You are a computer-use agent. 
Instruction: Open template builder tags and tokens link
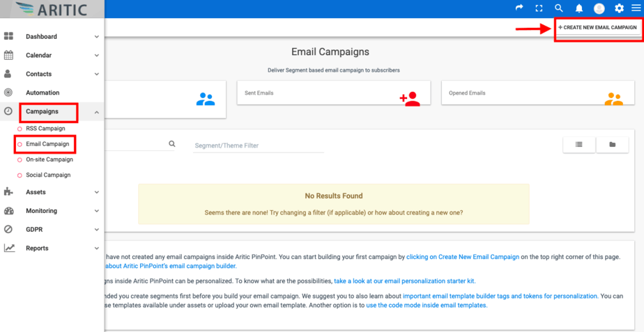point(500,296)
